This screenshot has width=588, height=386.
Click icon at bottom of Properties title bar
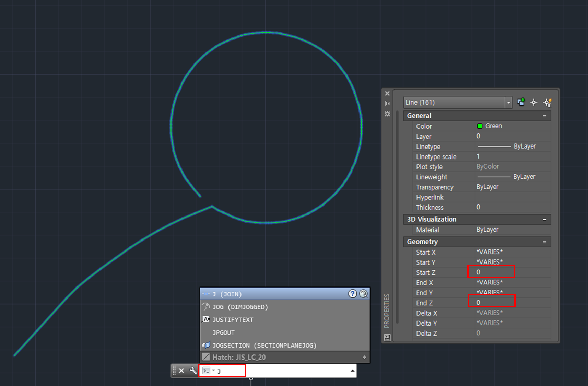[x=387, y=338]
